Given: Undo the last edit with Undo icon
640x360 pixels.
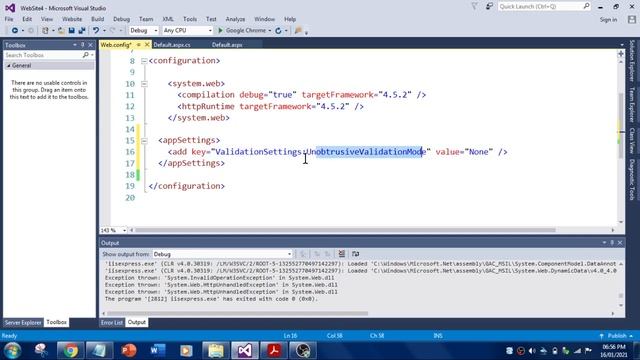Looking at the screenshot, I should pyautogui.click(x=96, y=31).
